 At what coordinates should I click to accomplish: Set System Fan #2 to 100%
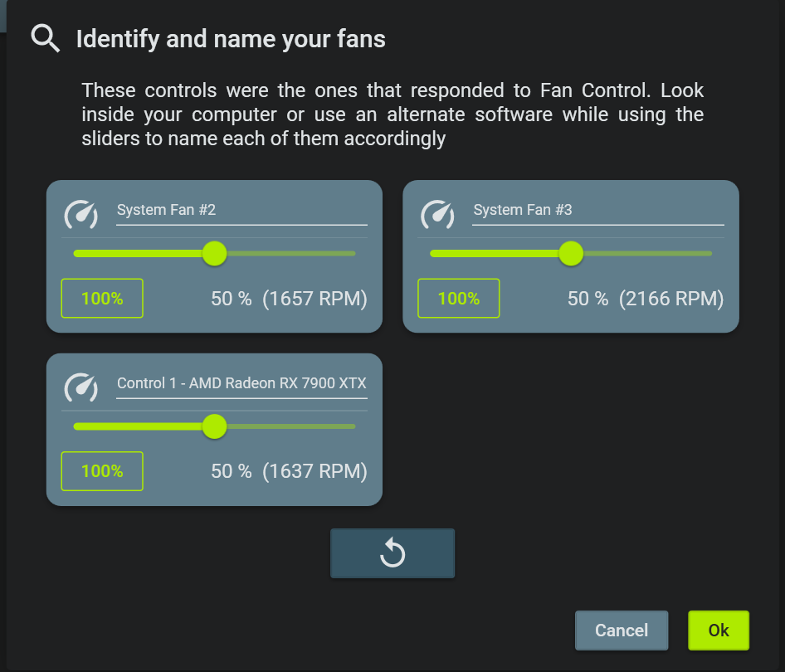pyautogui.click(x=102, y=298)
